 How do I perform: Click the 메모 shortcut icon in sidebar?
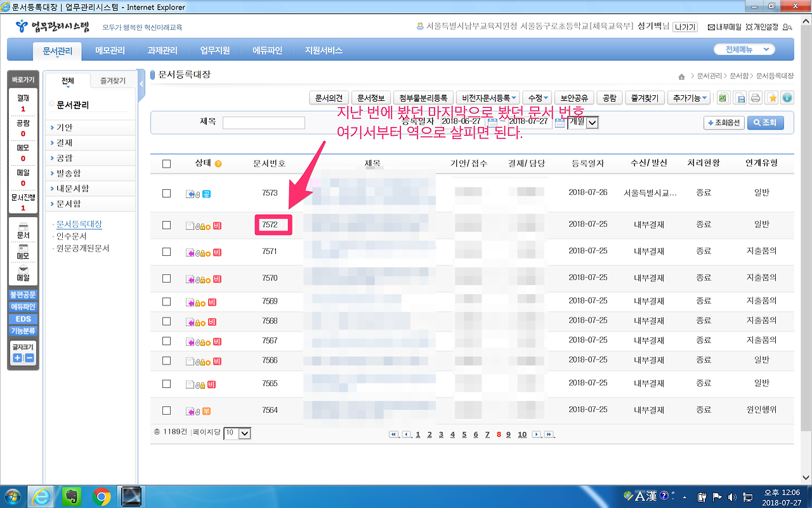pyautogui.click(x=23, y=252)
